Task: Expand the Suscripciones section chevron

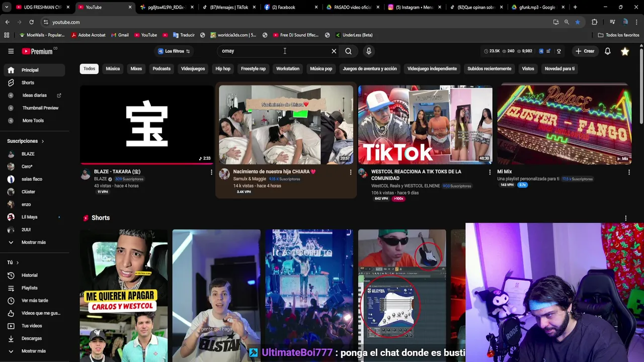Action: pyautogui.click(x=43, y=141)
